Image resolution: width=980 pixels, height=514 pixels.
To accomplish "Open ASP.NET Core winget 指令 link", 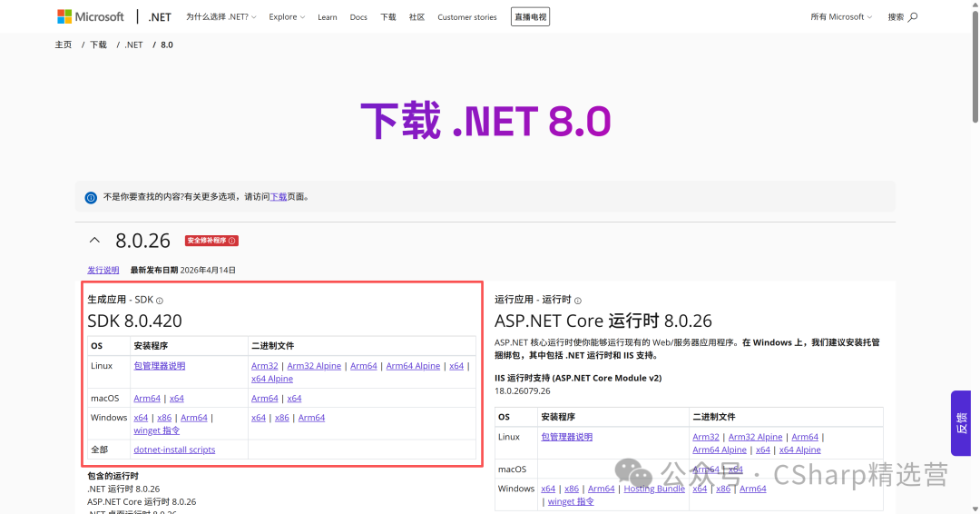I will [571, 502].
